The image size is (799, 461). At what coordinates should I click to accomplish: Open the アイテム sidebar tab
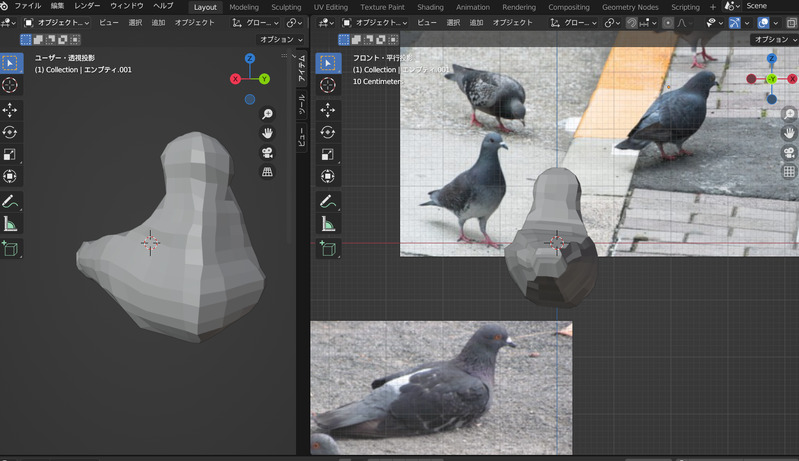(x=303, y=71)
